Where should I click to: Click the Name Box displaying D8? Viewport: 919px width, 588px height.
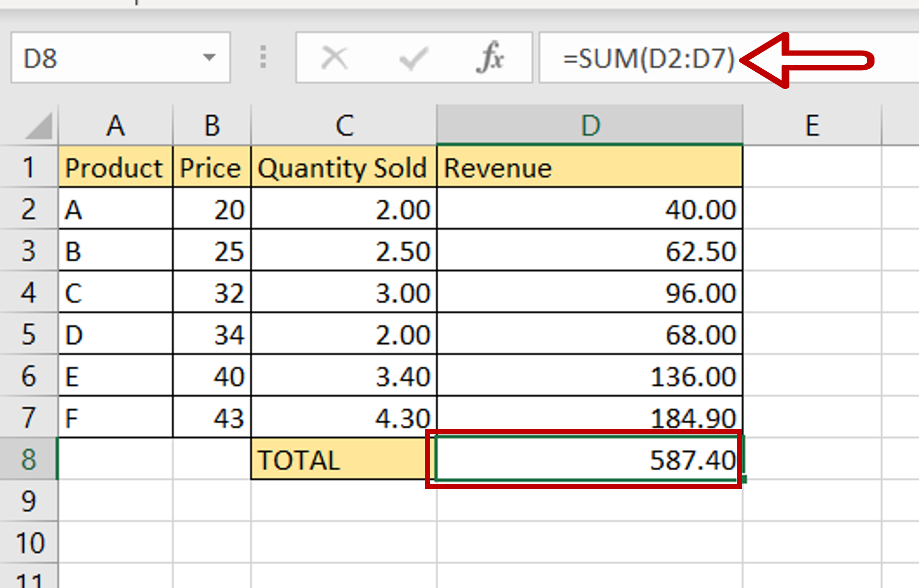click(76, 57)
